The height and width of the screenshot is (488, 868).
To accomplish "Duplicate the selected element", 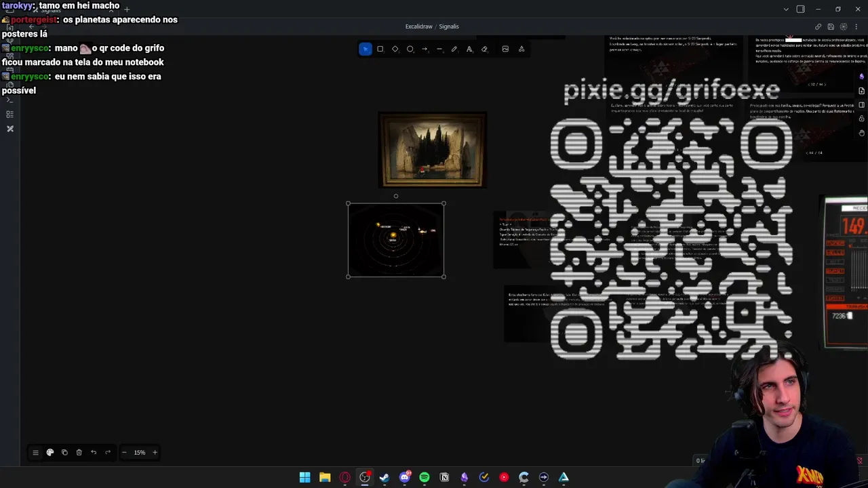I will tap(64, 452).
